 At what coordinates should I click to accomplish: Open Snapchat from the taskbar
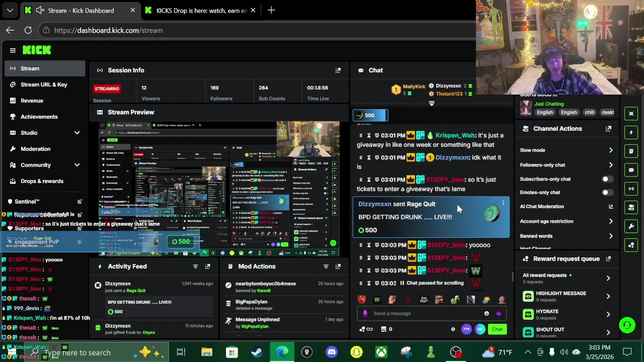coord(356,352)
